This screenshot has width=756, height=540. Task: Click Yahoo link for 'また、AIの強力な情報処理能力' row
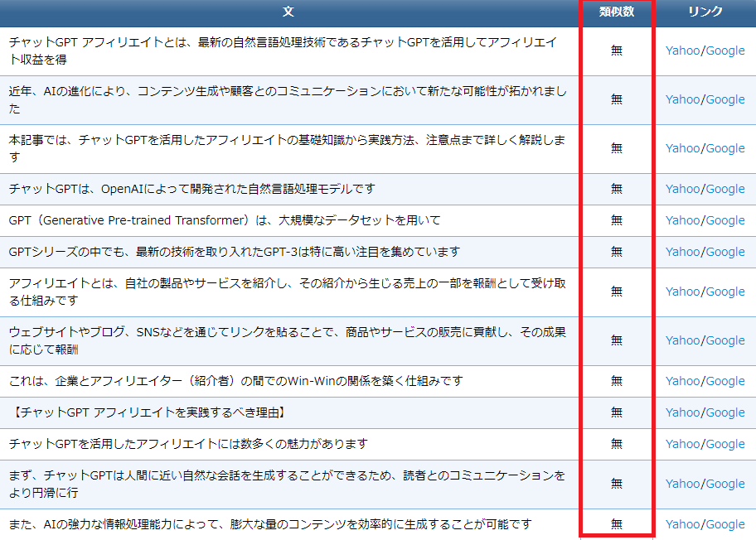click(682, 524)
